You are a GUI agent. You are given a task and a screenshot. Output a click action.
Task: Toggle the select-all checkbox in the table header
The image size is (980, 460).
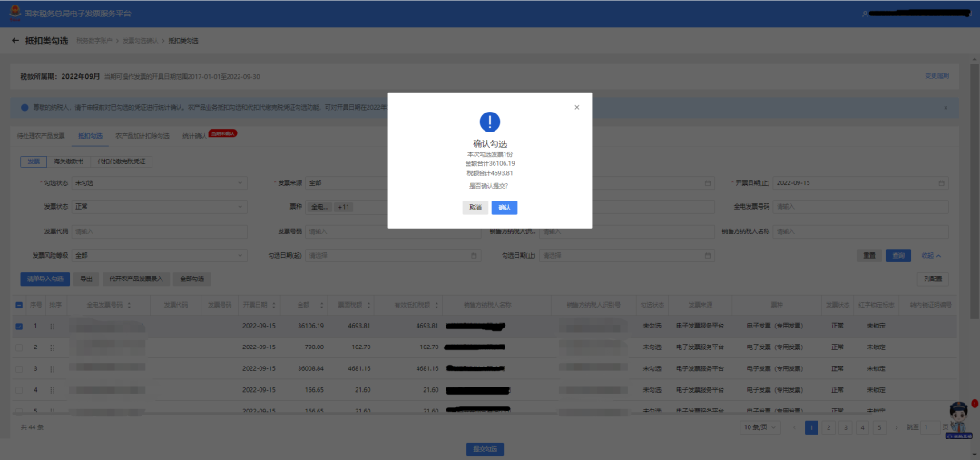pyautogui.click(x=19, y=305)
